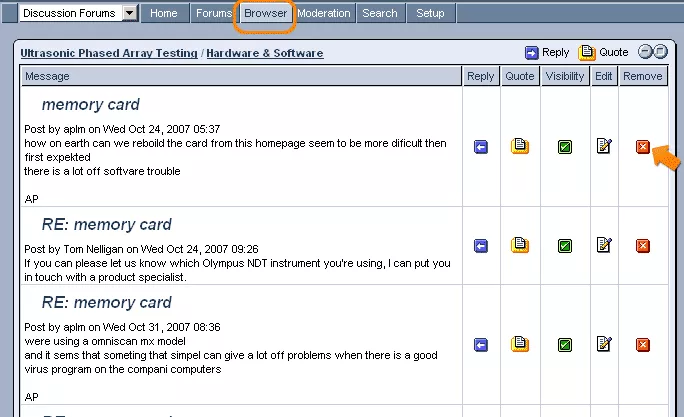Edit Tom Nelligan's RE: memory card post
Viewport: 684px width, 417px height.
pyautogui.click(x=604, y=245)
